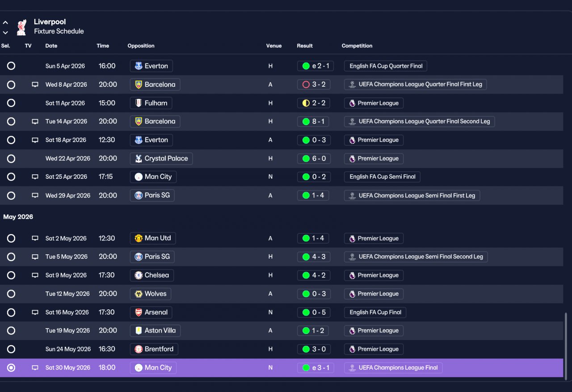Click the TV icon on Sat 30 May Man City row

35,368
